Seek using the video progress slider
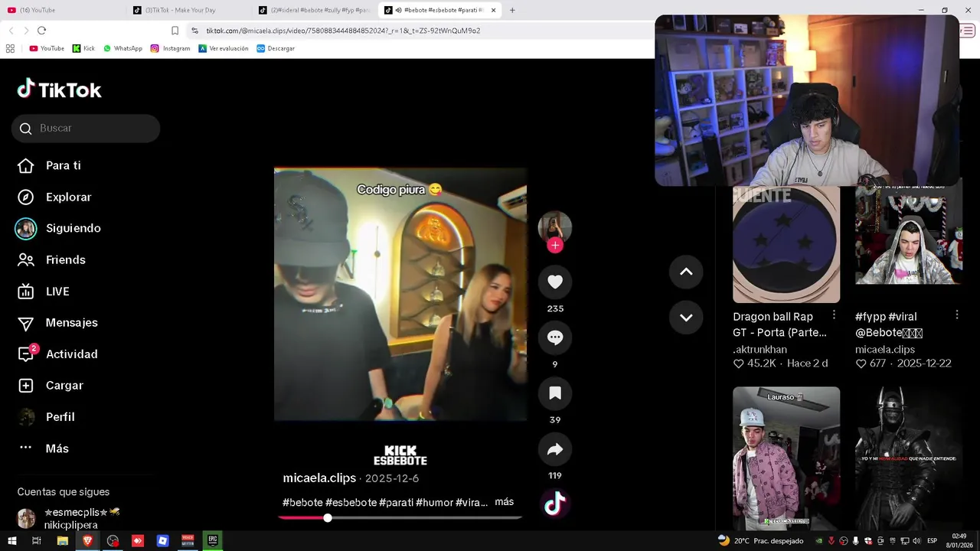 [x=400, y=518]
